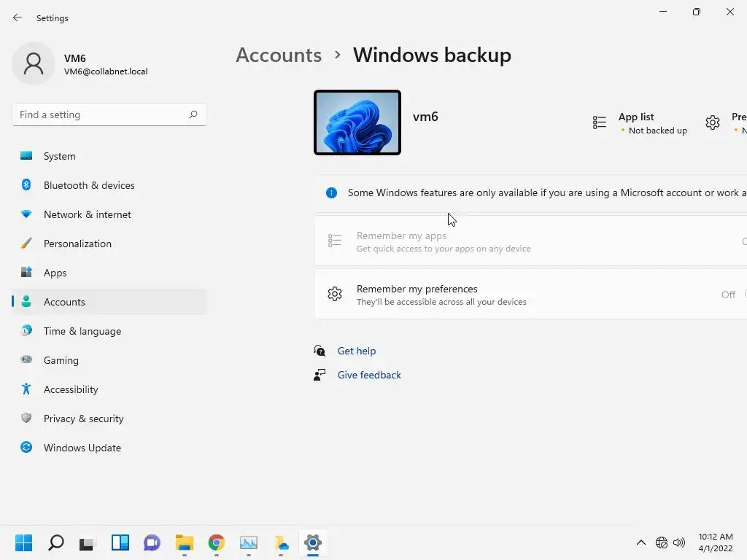747x560 pixels.
Task: Expand the Remember my preferences setting
Action: coord(530,295)
